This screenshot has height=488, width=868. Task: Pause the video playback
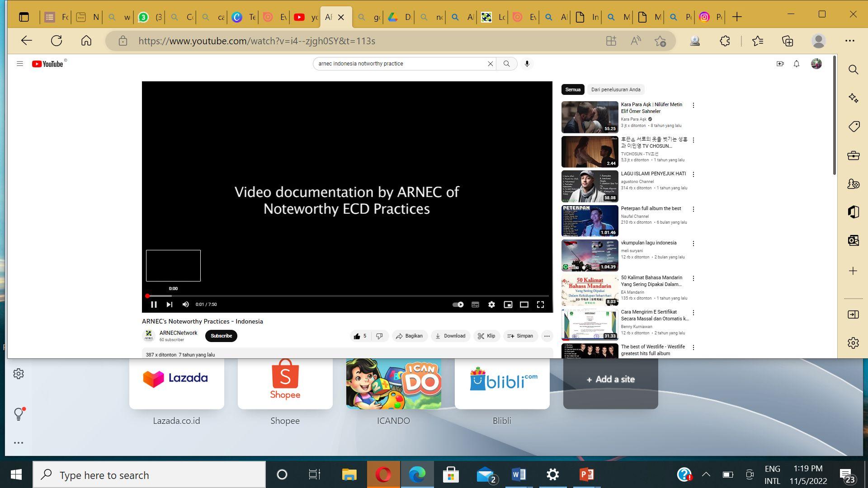click(154, 305)
